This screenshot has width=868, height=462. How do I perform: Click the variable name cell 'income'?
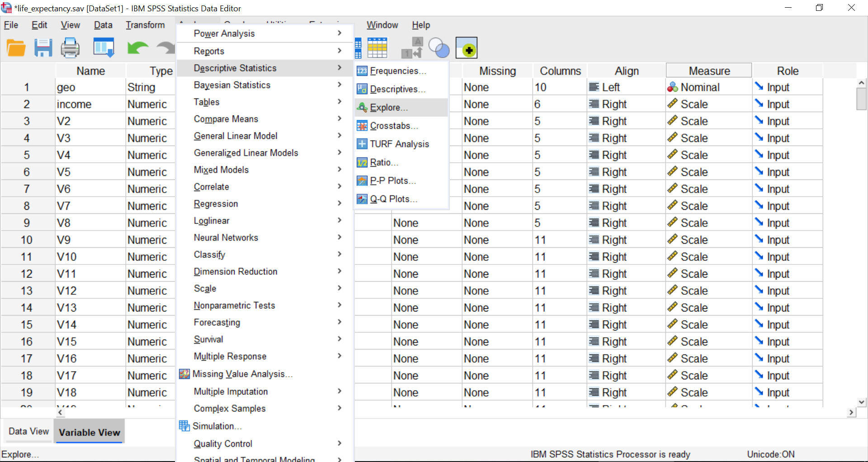pos(90,104)
